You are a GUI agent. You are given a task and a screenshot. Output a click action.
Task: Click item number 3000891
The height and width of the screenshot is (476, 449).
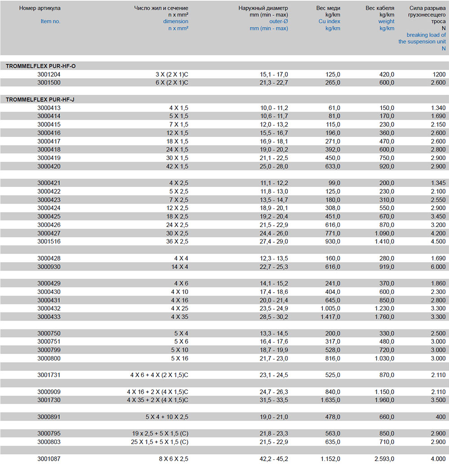click(x=49, y=417)
